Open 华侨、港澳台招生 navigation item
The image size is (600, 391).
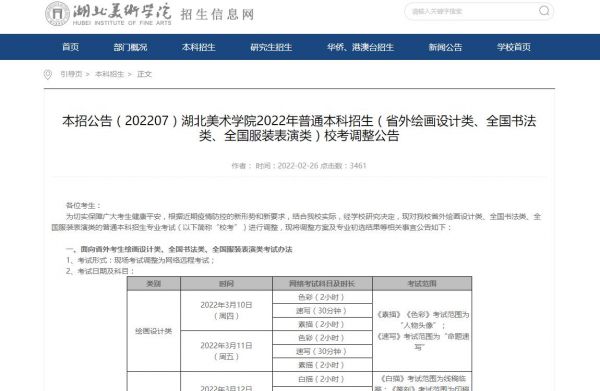click(360, 47)
